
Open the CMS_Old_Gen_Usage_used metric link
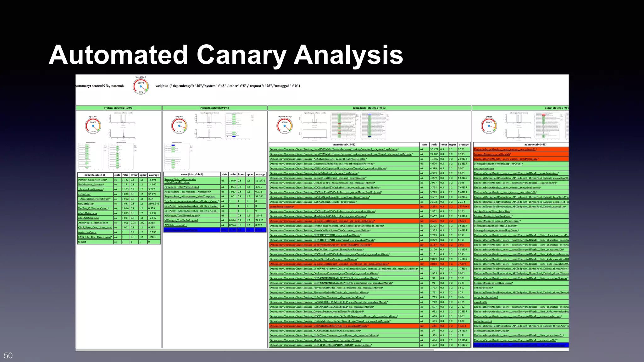(95, 237)
